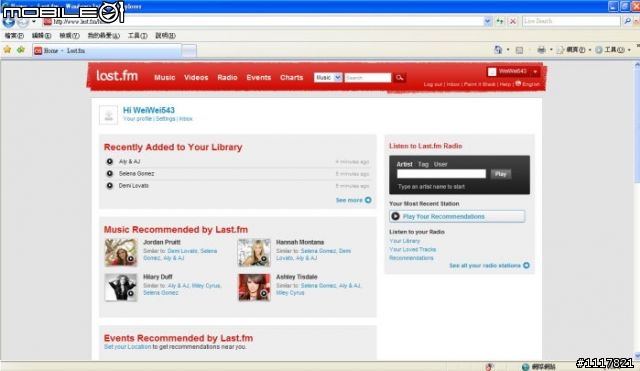Viewport: 640px width, 371px height.
Task: Open a new tab with the blank tab button
Action: (x=189, y=51)
